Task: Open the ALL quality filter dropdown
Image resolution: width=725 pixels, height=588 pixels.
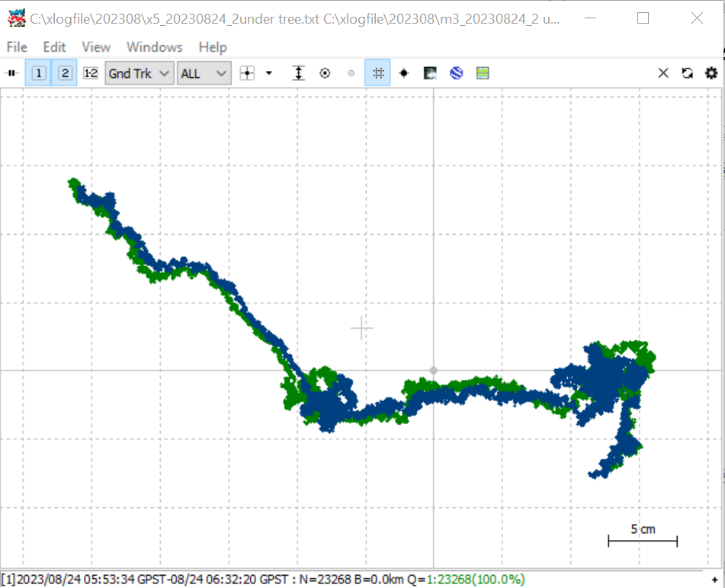Action: tap(204, 73)
